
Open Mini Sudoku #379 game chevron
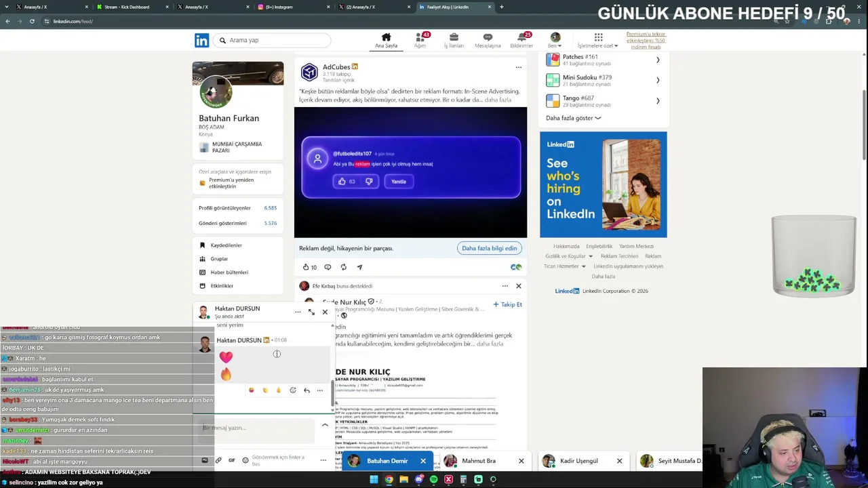[x=658, y=81]
